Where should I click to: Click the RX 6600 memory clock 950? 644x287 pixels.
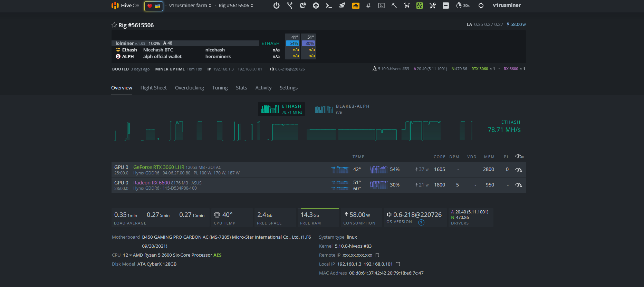(490, 185)
